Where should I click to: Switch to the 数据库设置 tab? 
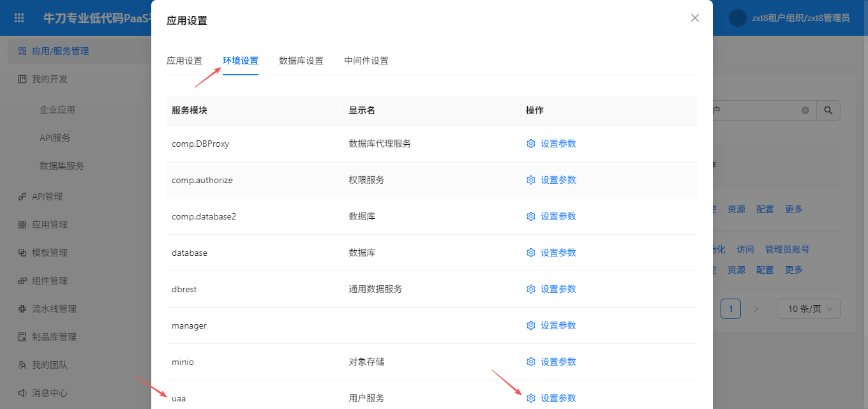point(301,61)
